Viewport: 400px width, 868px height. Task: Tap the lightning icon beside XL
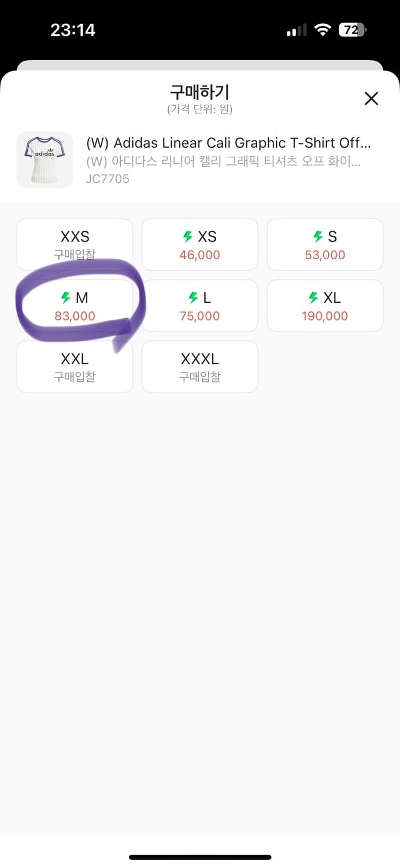[313, 297]
